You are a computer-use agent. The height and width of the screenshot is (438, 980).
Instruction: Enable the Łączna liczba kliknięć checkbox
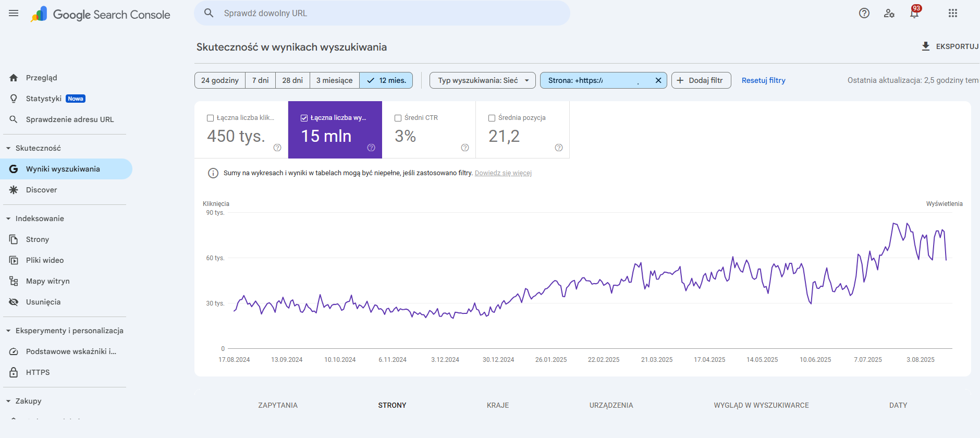(x=211, y=118)
